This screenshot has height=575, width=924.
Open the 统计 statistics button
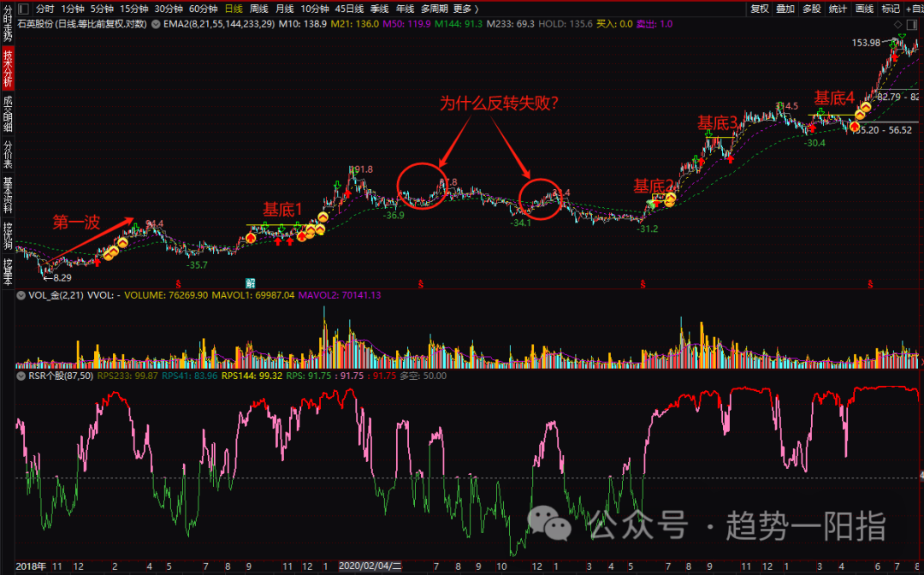838,9
